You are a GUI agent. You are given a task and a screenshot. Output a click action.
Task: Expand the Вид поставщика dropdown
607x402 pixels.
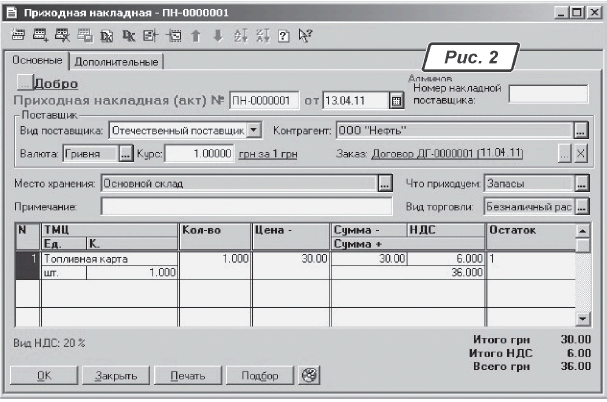point(253,130)
